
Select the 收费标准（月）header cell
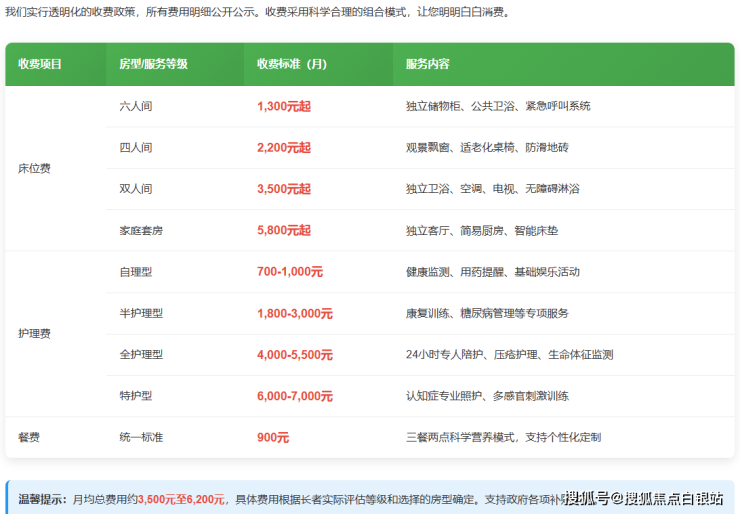coord(292,64)
